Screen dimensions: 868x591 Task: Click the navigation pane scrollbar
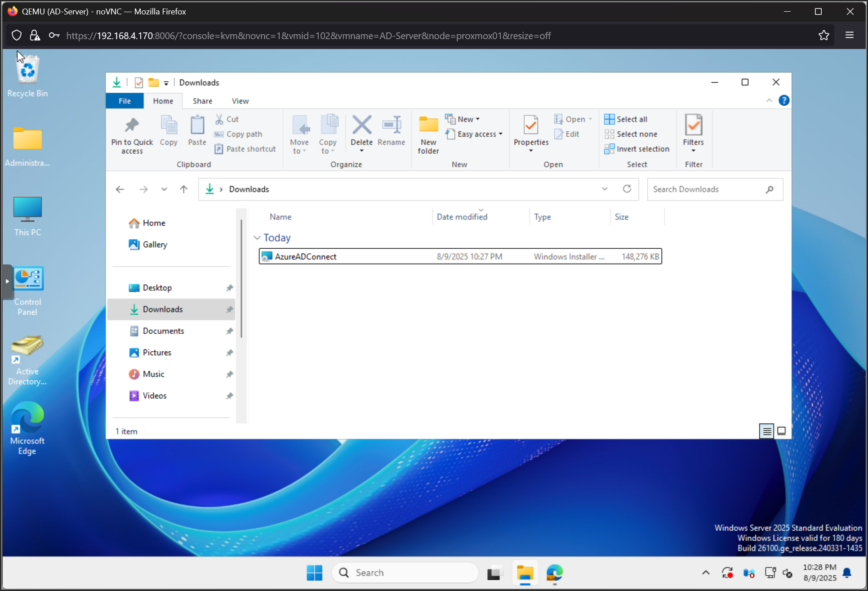241,279
